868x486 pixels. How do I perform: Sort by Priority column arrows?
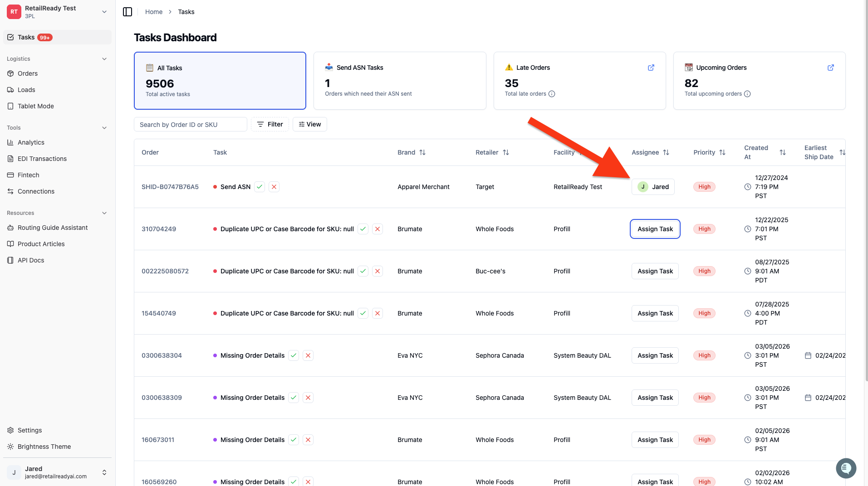(722, 152)
